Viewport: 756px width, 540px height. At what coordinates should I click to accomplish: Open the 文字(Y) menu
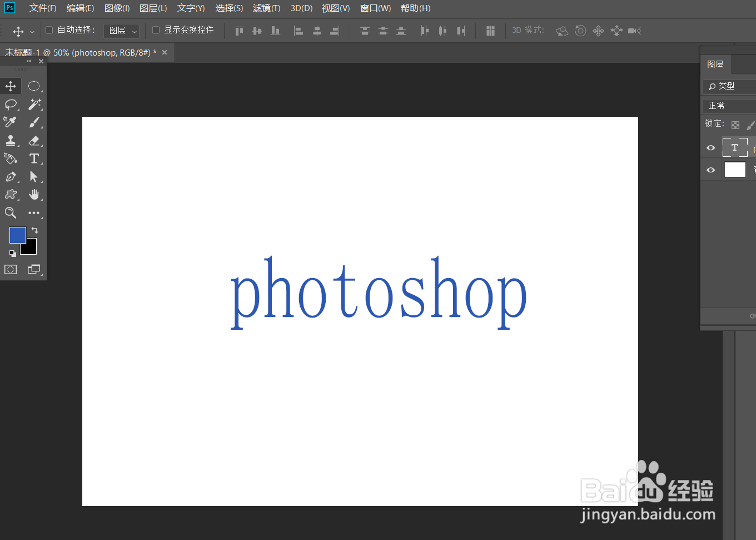click(191, 8)
